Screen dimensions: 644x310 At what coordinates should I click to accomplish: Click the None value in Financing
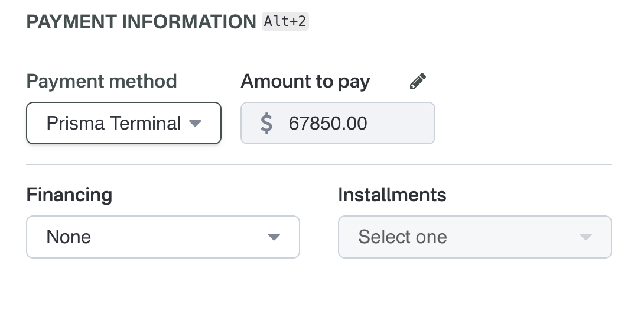pyautogui.click(x=69, y=237)
